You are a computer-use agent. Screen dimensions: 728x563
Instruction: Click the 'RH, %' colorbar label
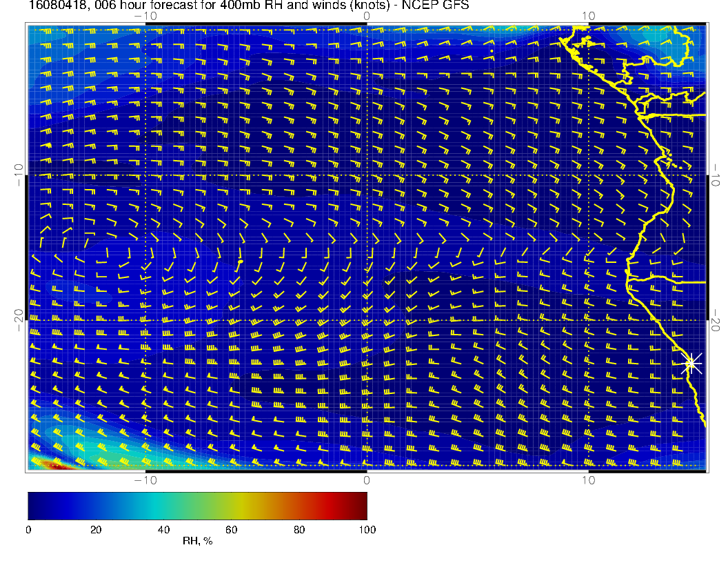(x=197, y=542)
